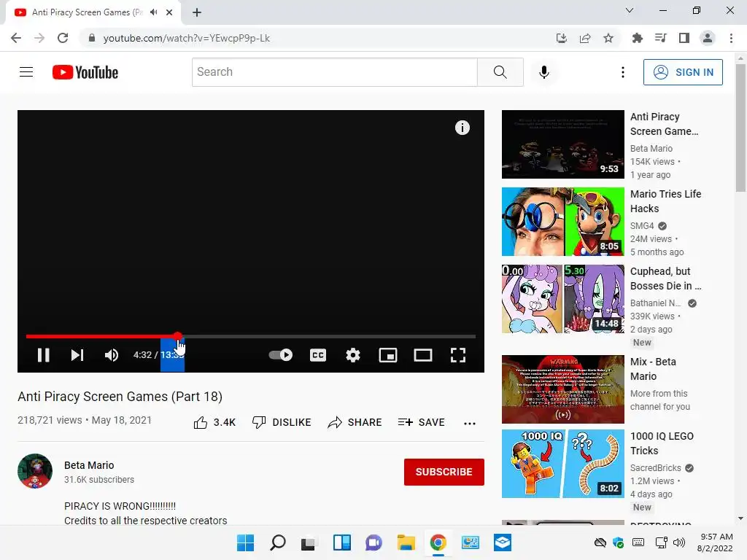The width and height of the screenshot is (747, 560).
Task: Open the Beta Mario channel name link
Action: pyautogui.click(x=89, y=465)
